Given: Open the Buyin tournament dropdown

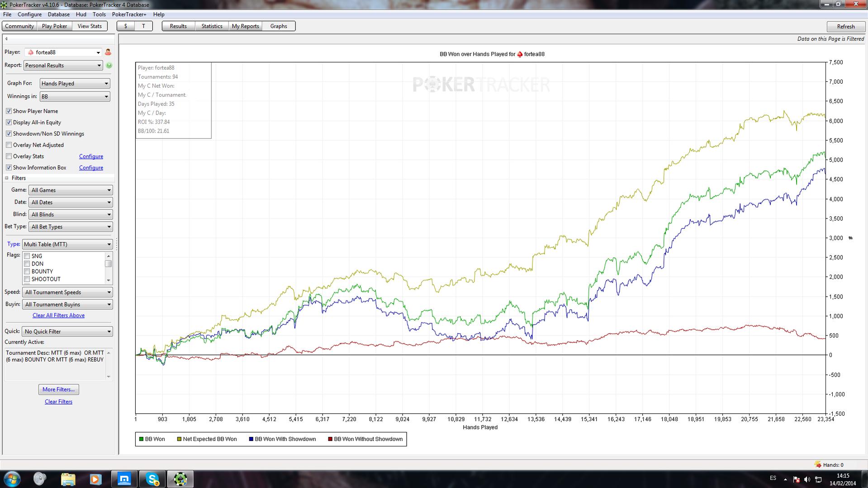Looking at the screenshot, I should [67, 304].
